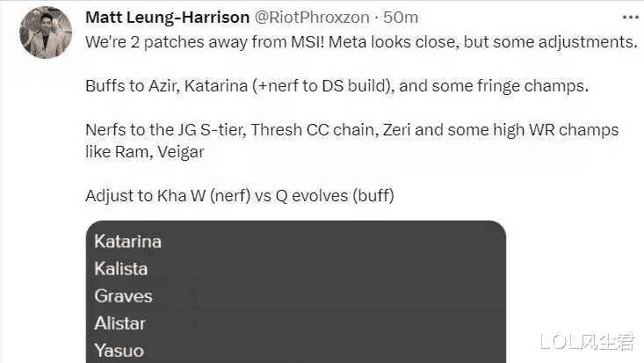Open the three-dot more options menu
The width and height of the screenshot is (644, 363).
[x=631, y=18]
